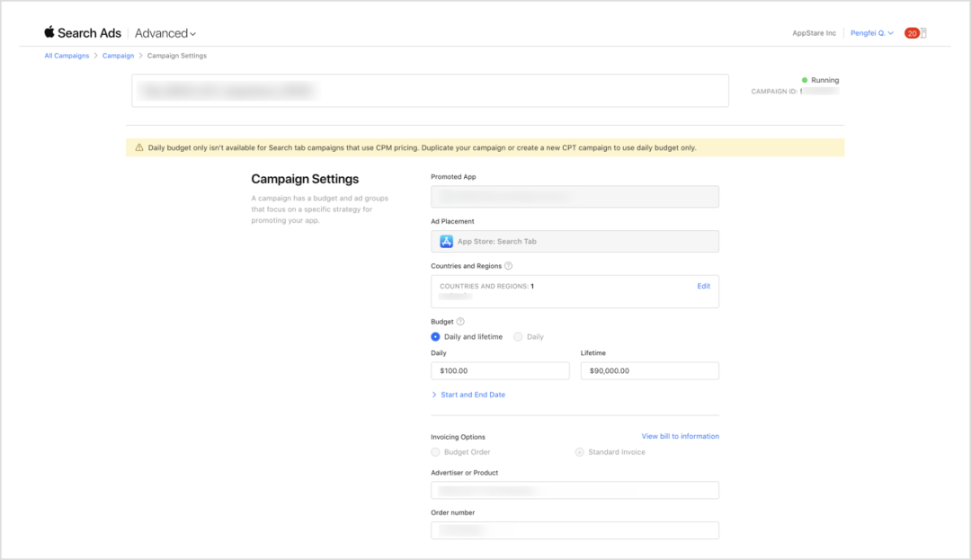Select the Daily and lifetime budget option
The width and height of the screenshot is (971, 560).
pos(436,337)
